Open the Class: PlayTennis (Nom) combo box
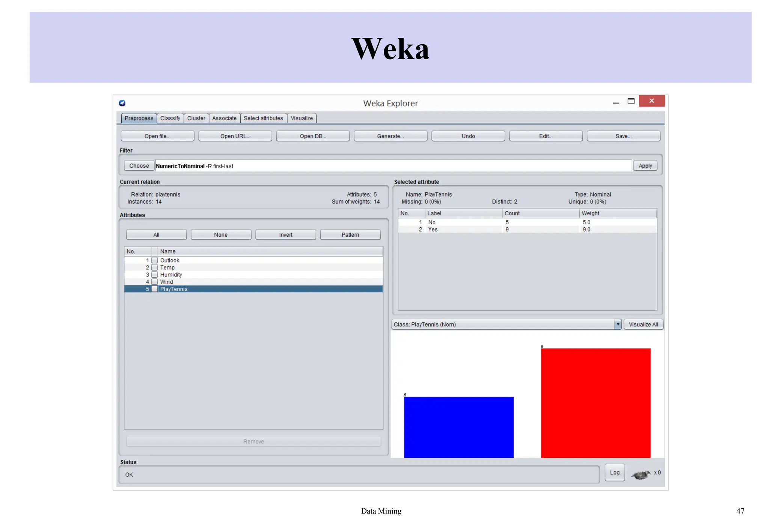The height and width of the screenshot is (532, 769). pyautogui.click(x=502, y=325)
